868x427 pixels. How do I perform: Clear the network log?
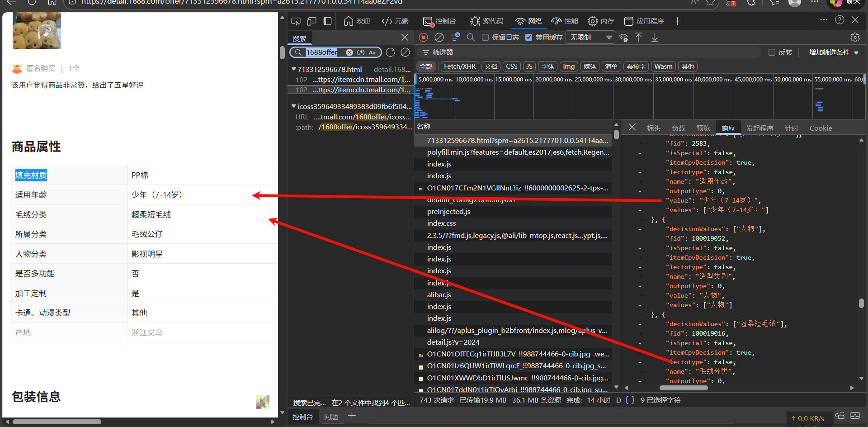tap(439, 38)
